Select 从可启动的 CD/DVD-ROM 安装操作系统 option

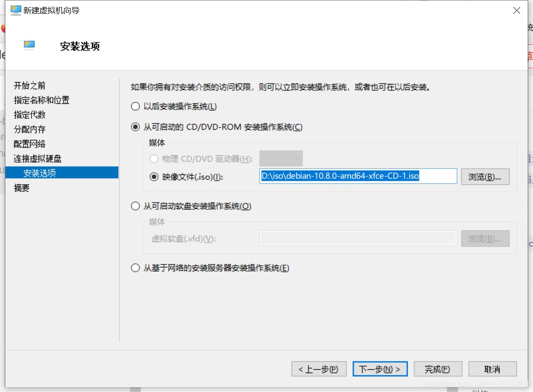pos(135,128)
